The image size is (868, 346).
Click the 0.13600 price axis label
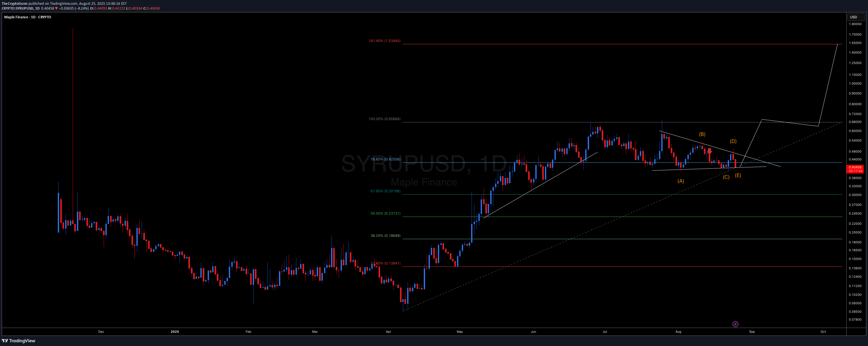pos(855,268)
